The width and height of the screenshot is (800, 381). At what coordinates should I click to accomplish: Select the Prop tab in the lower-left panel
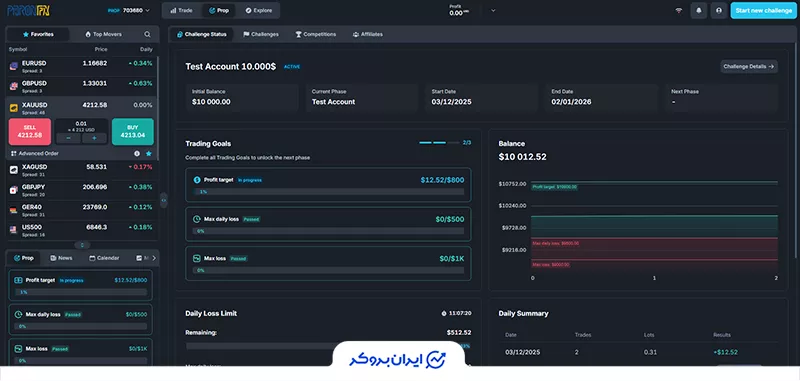pyautogui.click(x=23, y=258)
